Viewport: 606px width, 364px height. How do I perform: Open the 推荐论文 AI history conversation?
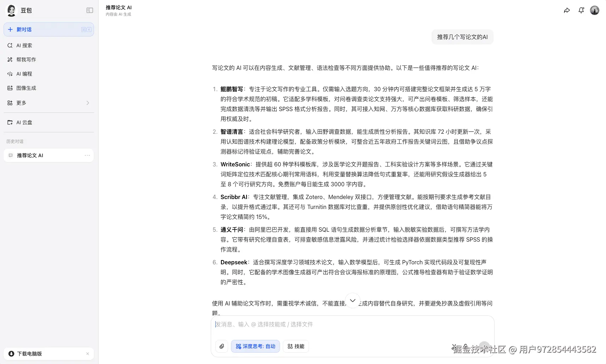30,155
